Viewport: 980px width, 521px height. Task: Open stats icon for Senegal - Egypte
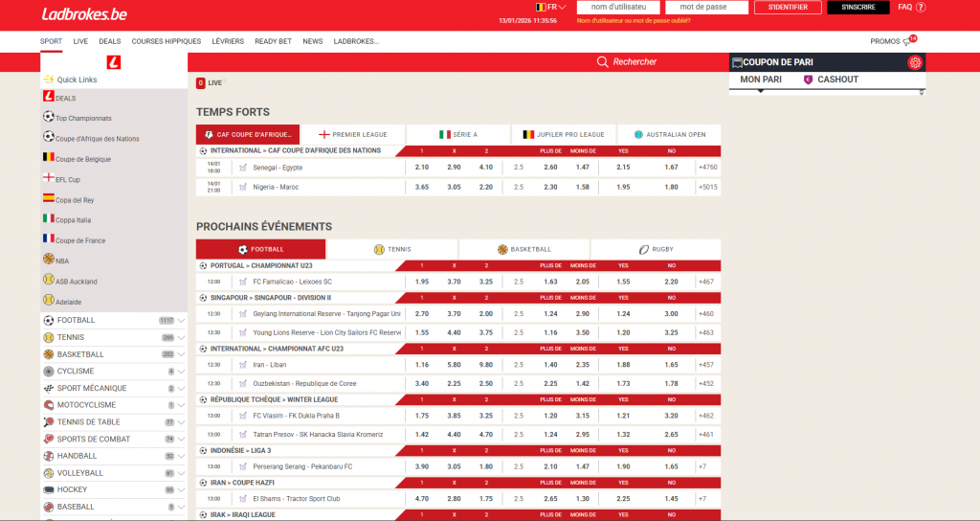(x=243, y=168)
